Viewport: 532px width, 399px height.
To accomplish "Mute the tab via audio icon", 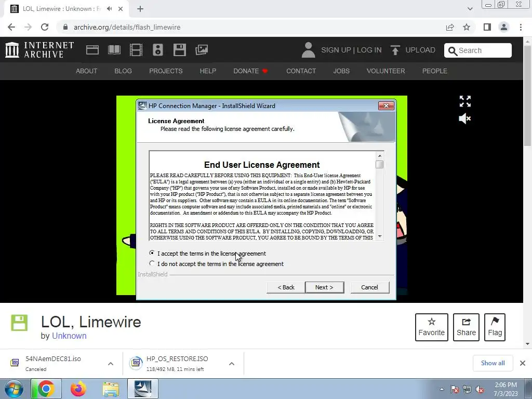I will tap(109, 9).
